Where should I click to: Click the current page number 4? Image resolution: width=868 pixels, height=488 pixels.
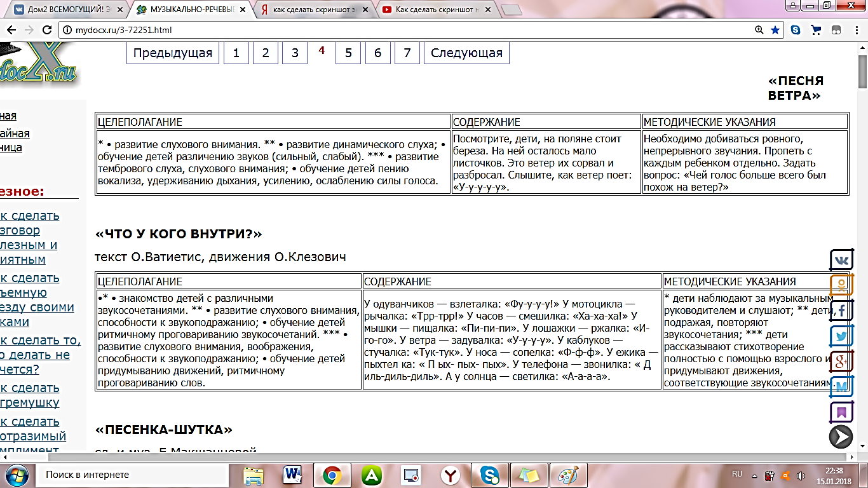[x=322, y=50]
